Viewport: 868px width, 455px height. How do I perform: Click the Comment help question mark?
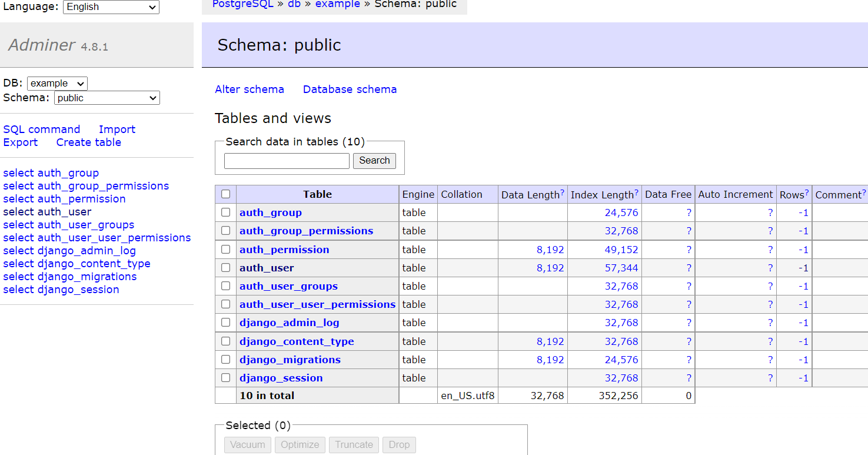point(864,192)
